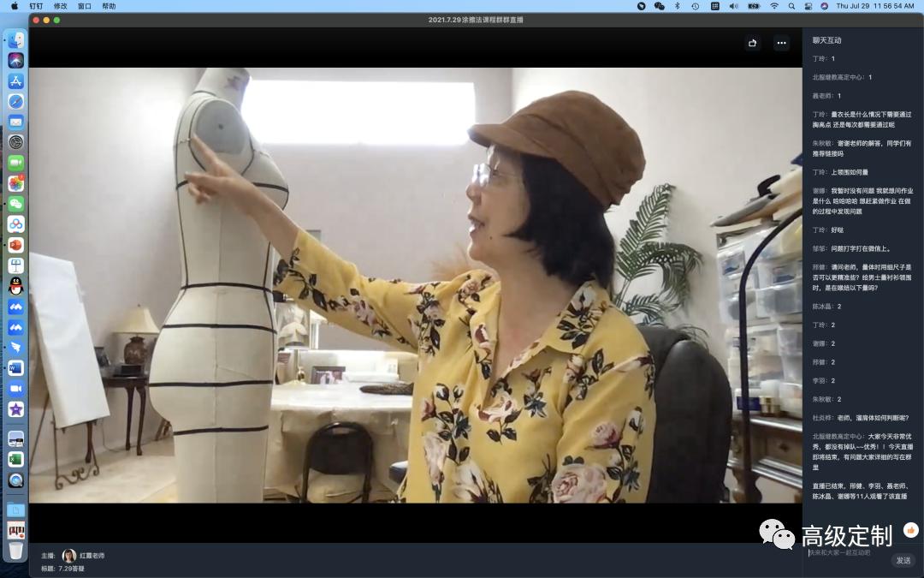924x578 pixels.
Task: Click the battery status icon
Action: click(754, 6)
